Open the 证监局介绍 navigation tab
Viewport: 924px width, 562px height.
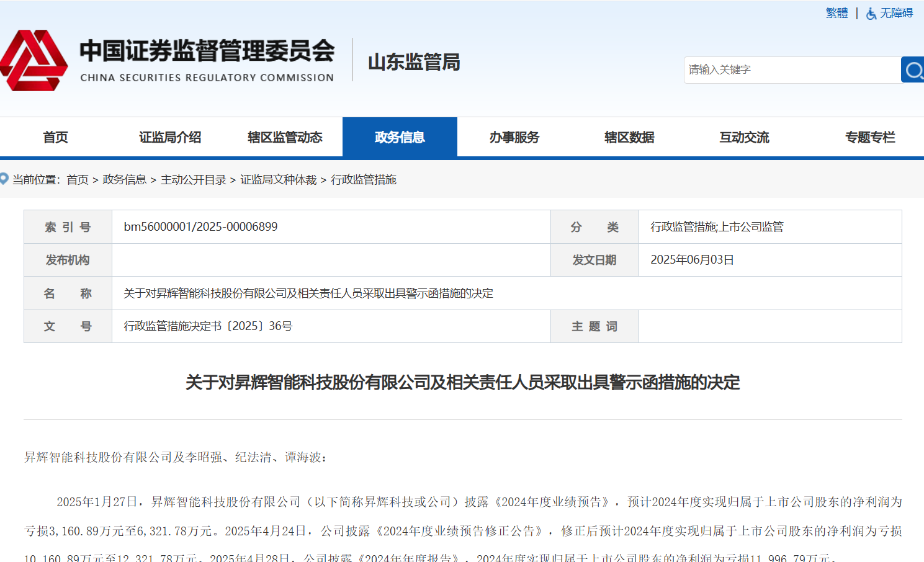[170, 137]
